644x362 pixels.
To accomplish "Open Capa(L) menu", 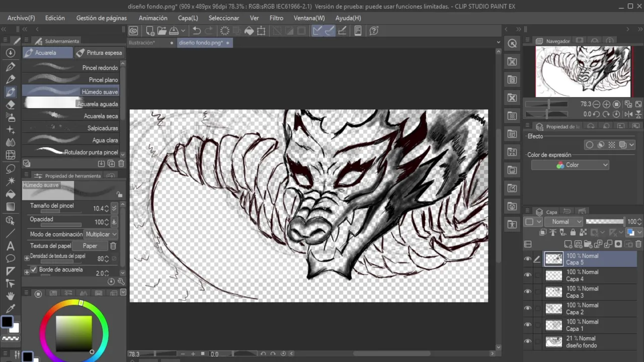I will [188, 18].
